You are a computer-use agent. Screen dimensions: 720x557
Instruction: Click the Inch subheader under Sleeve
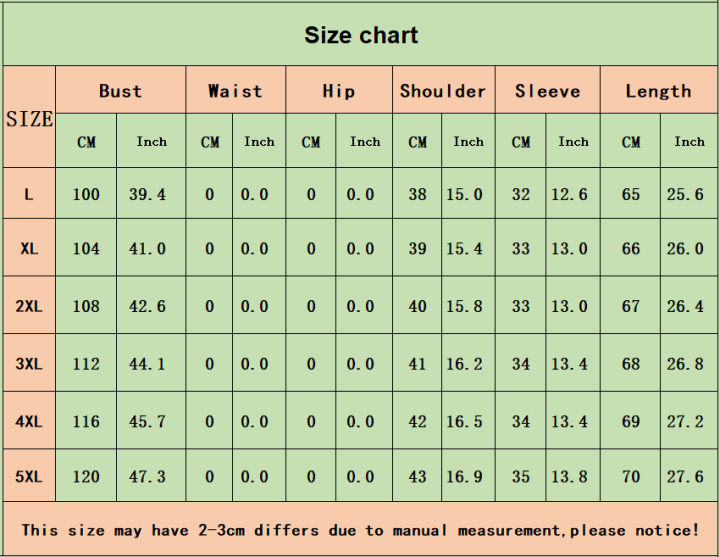[x=574, y=141]
